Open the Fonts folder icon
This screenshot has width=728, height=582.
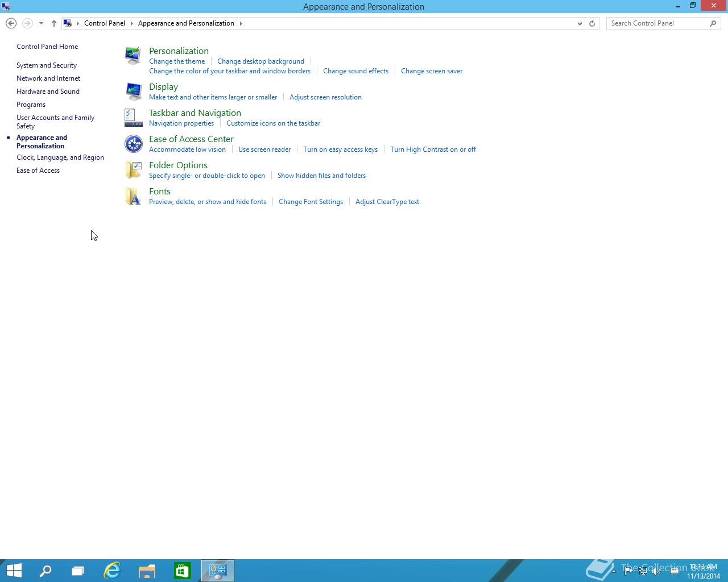pyautogui.click(x=133, y=196)
